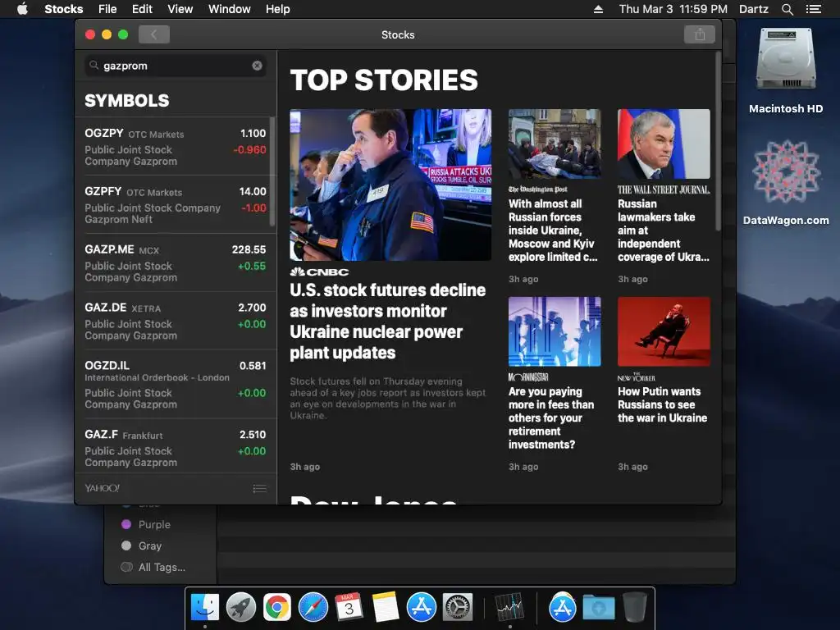Toggle the -0.960 change badge for OGZPY

(x=249, y=149)
